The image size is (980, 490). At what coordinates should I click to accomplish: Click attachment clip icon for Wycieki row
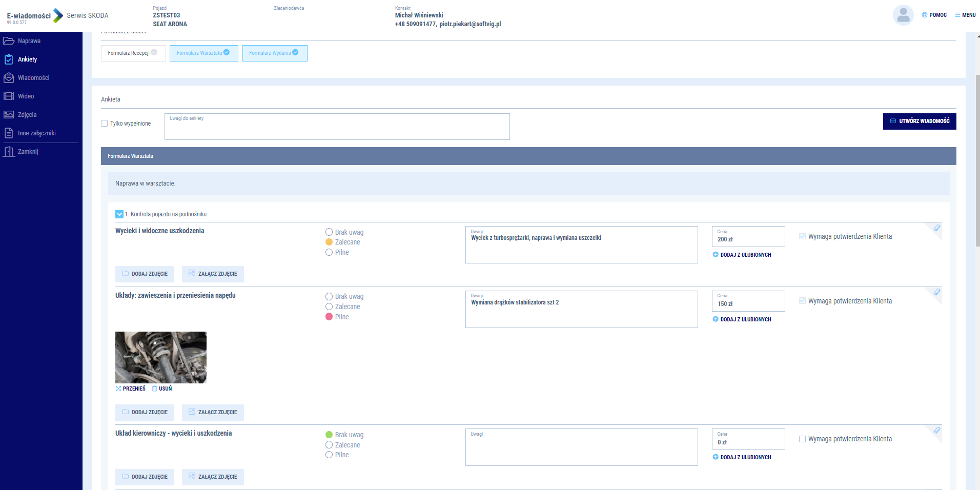pos(936,228)
